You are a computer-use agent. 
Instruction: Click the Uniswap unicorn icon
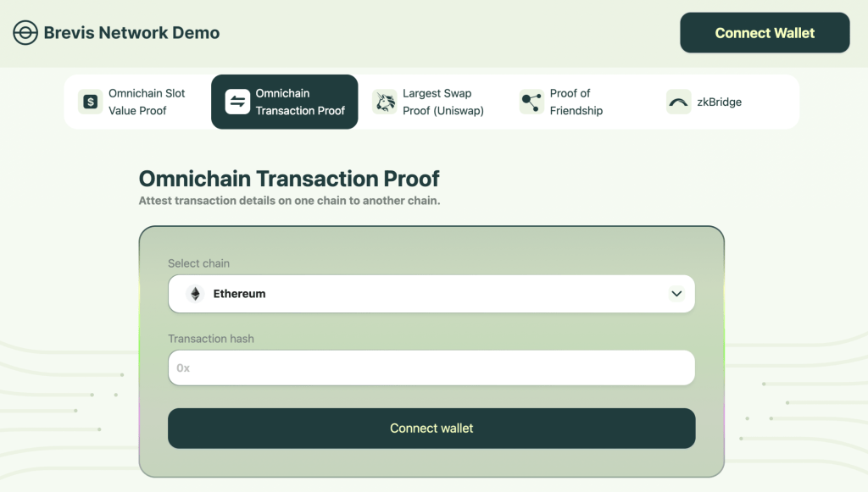click(x=385, y=102)
